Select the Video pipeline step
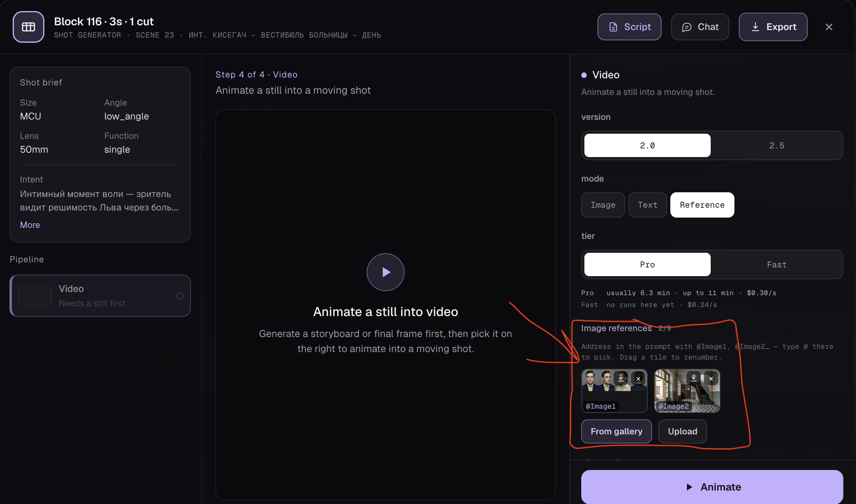Screen dimensions: 856x504 click(100, 296)
